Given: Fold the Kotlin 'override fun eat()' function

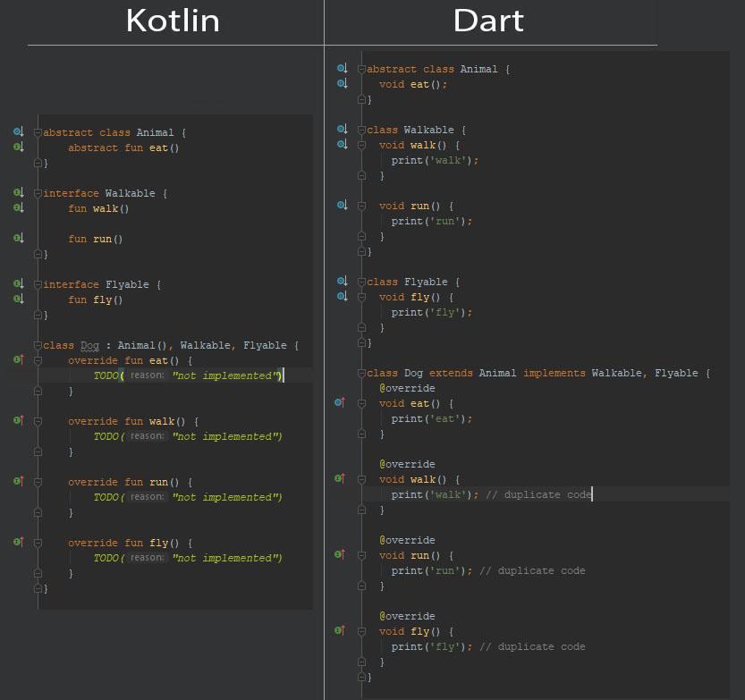Looking at the screenshot, I should coord(38,360).
